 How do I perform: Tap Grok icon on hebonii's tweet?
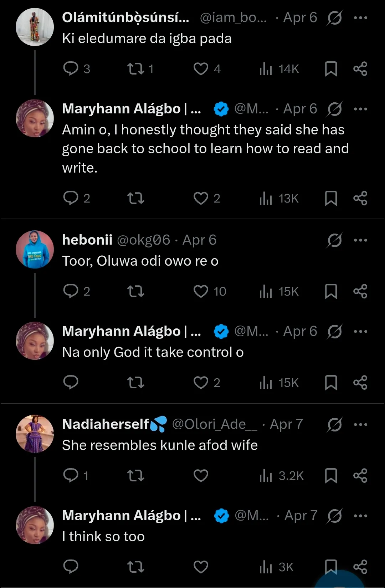coord(334,240)
